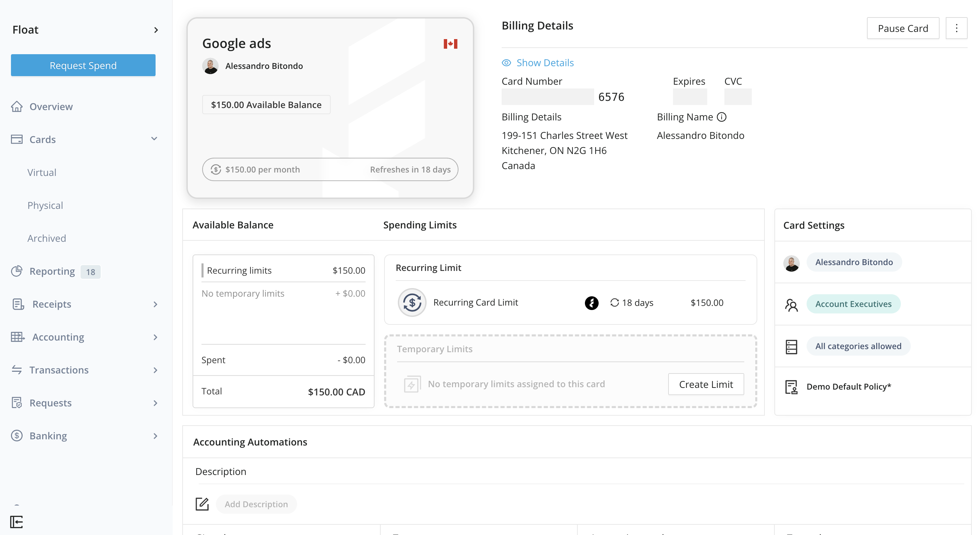Toggle full card number visibility via Show Details
Screen dimensions: 980x535
coord(545,62)
